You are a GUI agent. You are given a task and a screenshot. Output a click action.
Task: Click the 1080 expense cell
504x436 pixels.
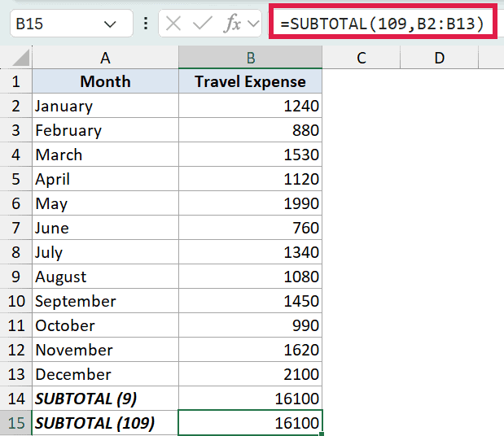(x=251, y=277)
